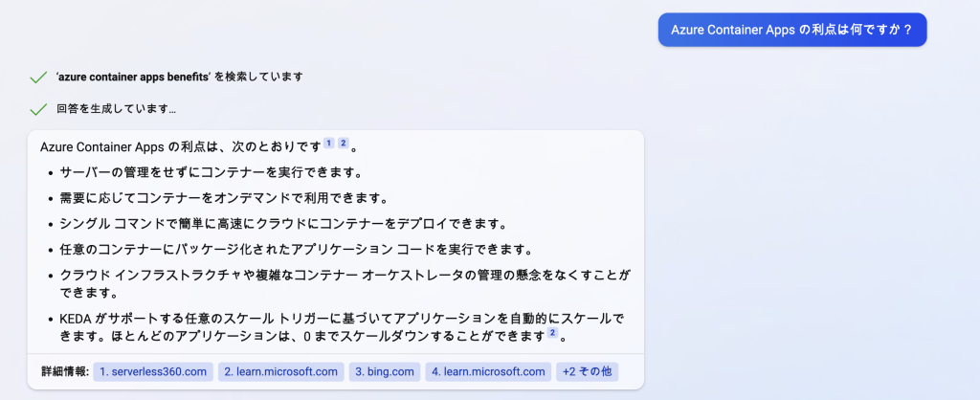Click the bullet starting with サーバーの管理
This screenshot has height=400, width=980.
tap(212, 172)
